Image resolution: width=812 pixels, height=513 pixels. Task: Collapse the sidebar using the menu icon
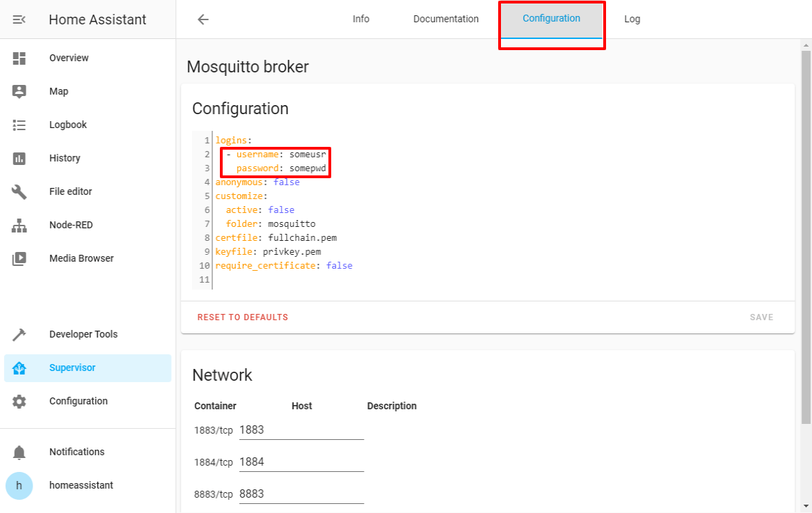(x=19, y=19)
